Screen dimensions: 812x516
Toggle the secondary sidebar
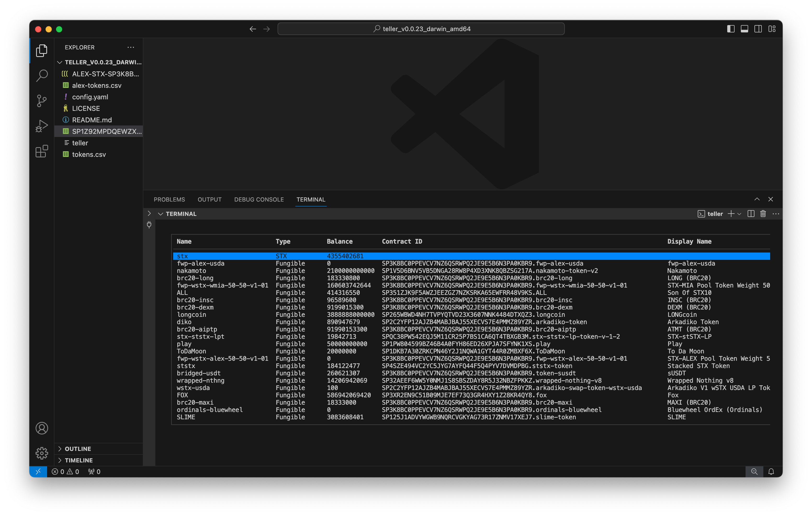(758, 29)
